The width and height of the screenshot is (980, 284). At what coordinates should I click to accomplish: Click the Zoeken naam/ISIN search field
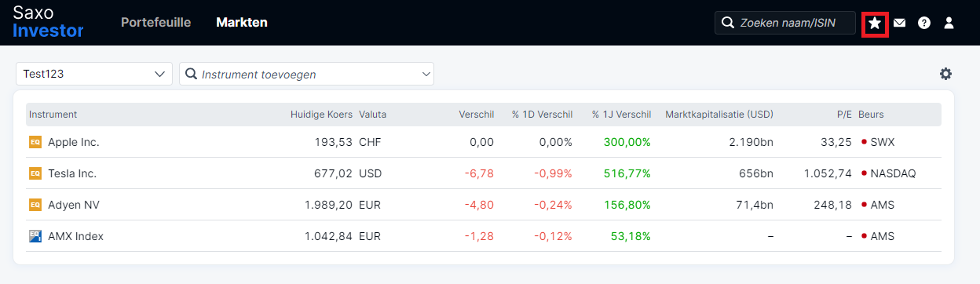tap(785, 23)
